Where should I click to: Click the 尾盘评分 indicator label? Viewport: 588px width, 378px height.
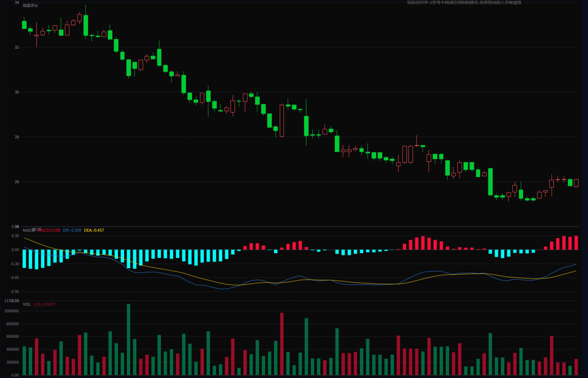(x=30, y=6)
